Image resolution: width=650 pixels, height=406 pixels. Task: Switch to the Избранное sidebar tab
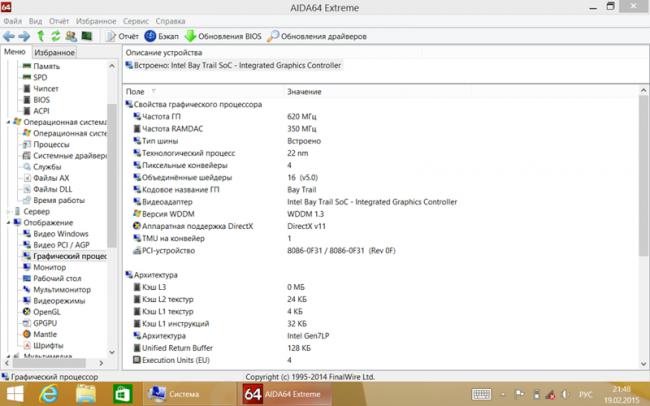pos(54,53)
